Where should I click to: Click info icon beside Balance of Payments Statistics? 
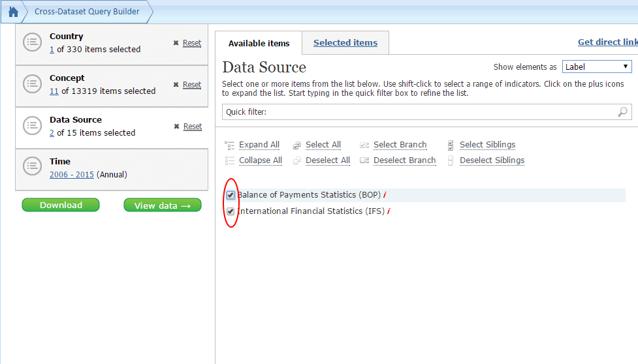[385, 195]
